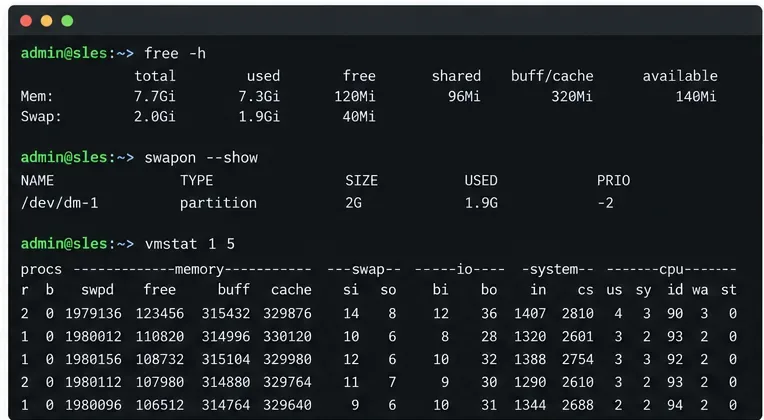
Task: Click the 'buff/cache' column header
Action: (552, 76)
